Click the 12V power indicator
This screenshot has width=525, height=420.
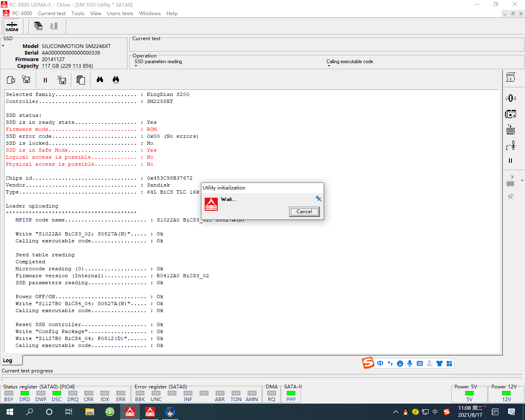(x=507, y=393)
